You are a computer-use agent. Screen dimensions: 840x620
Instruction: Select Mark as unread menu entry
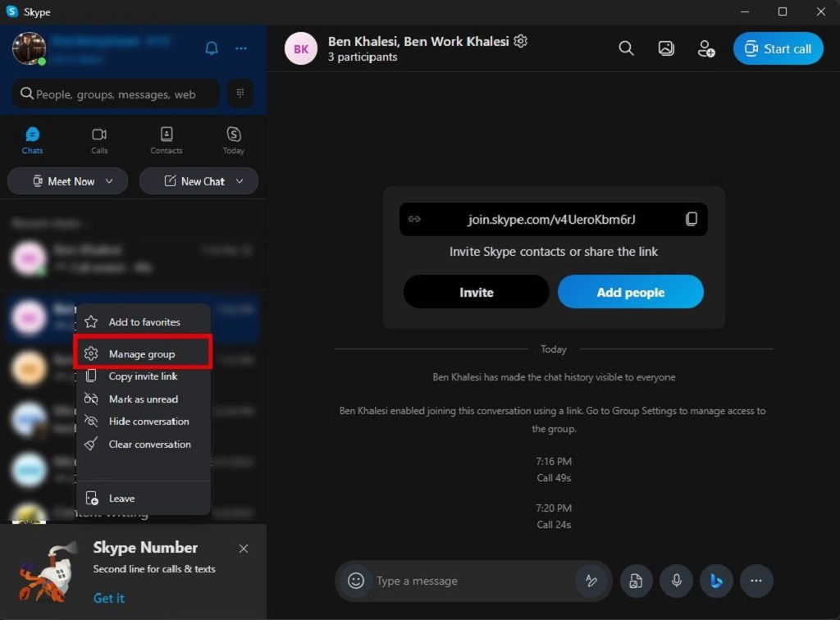point(143,399)
